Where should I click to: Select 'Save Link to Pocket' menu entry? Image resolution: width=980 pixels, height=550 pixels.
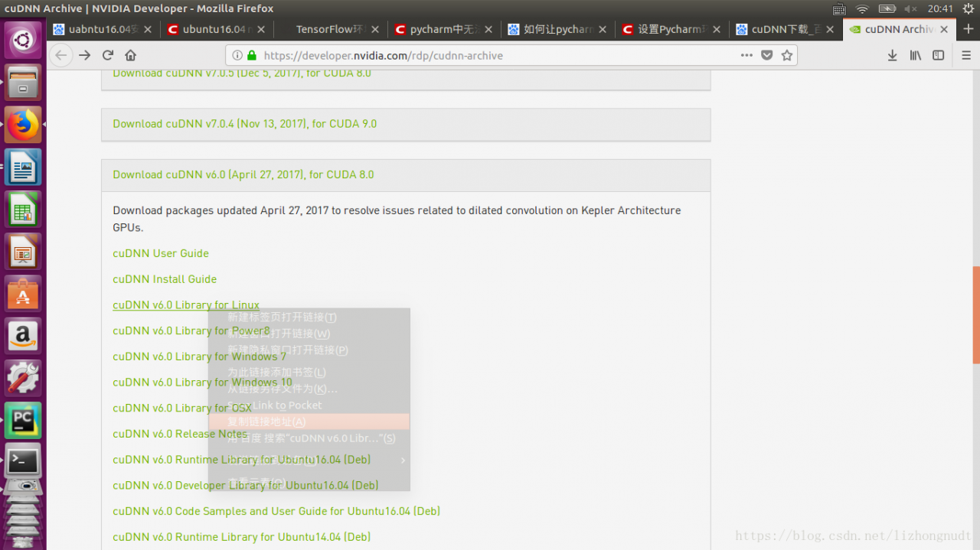(309, 405)
